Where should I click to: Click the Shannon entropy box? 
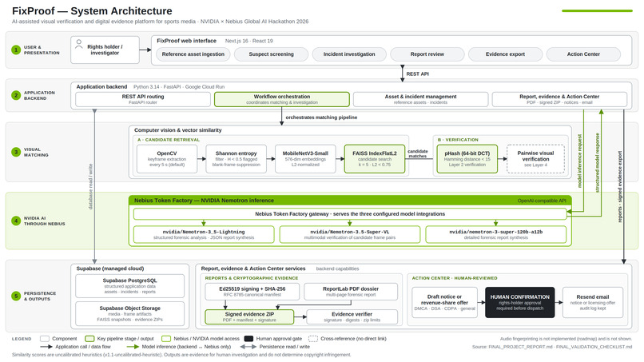[x=237, y=158]
